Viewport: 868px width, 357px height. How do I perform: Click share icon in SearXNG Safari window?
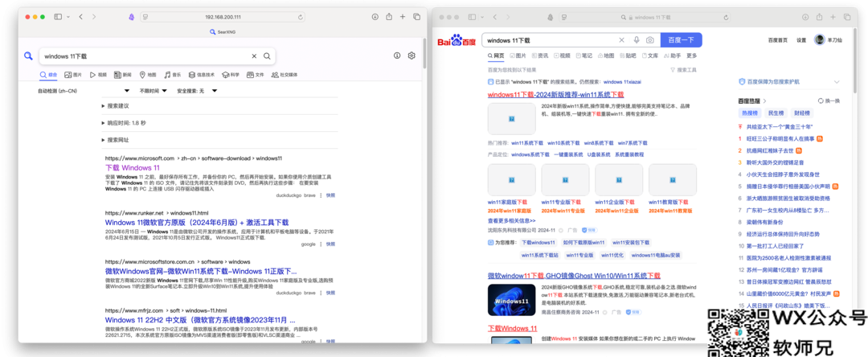(x=389, y=17)
